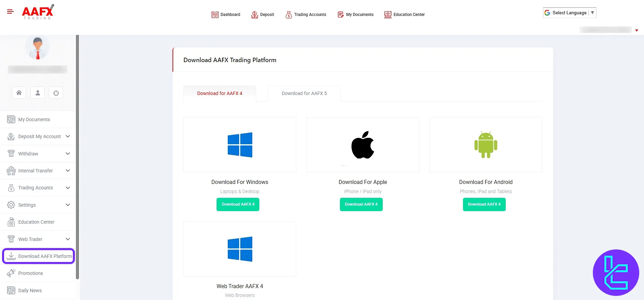Click the home icon under profile

[19, 93]
